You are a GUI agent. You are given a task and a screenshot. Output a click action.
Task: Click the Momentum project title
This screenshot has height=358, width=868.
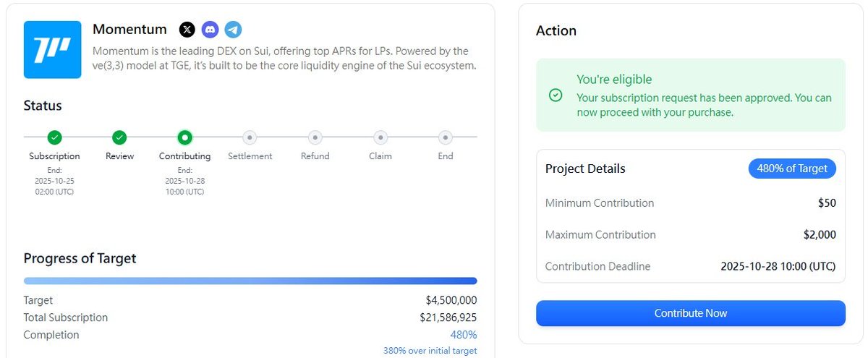129,30
